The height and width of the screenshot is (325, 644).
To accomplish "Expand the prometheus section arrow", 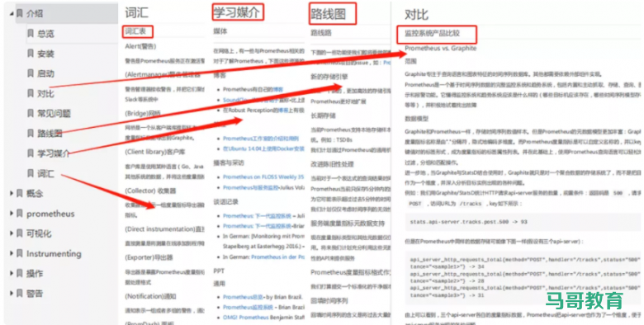I will coord(12,214).
